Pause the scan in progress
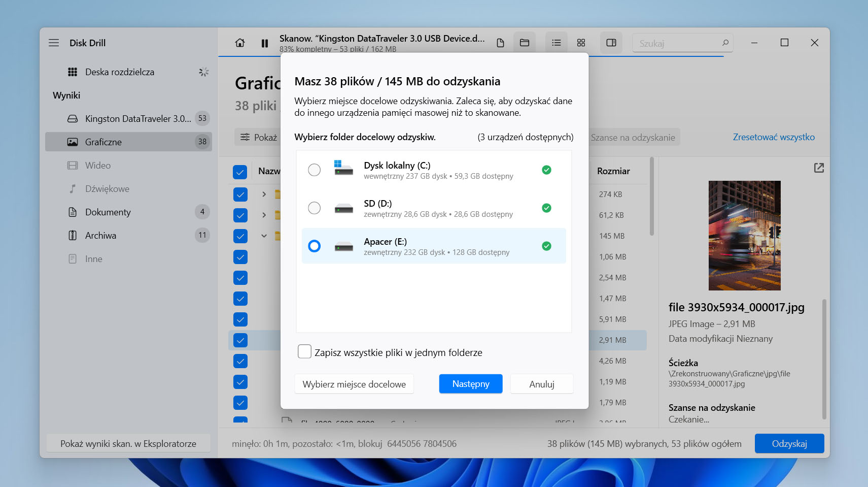The image size is (868, 487). (x=265, y=43)
